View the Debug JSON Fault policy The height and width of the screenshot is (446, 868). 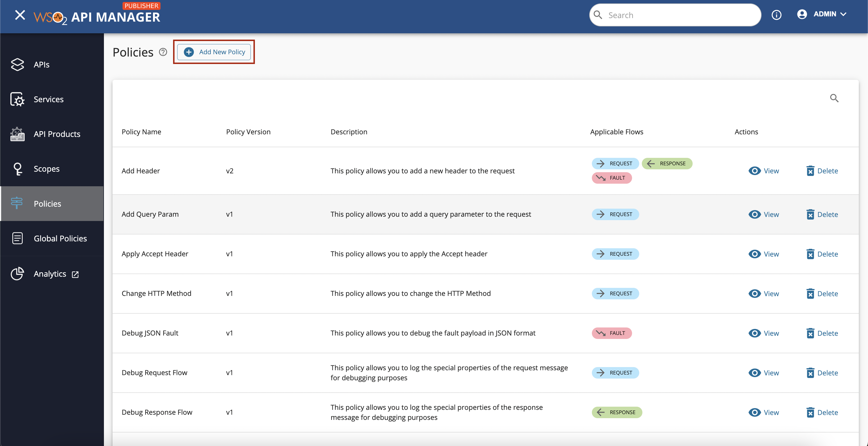pos(764,333)
